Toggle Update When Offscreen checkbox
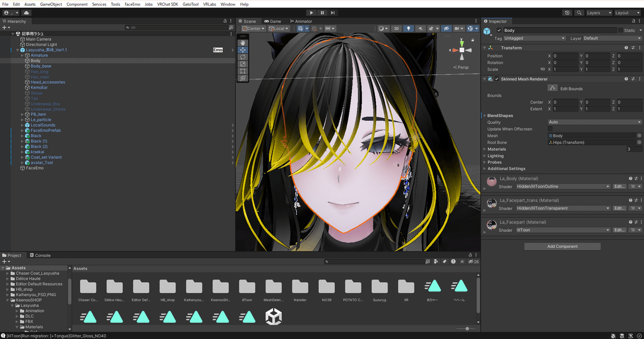644x339 pixels. 550,129
